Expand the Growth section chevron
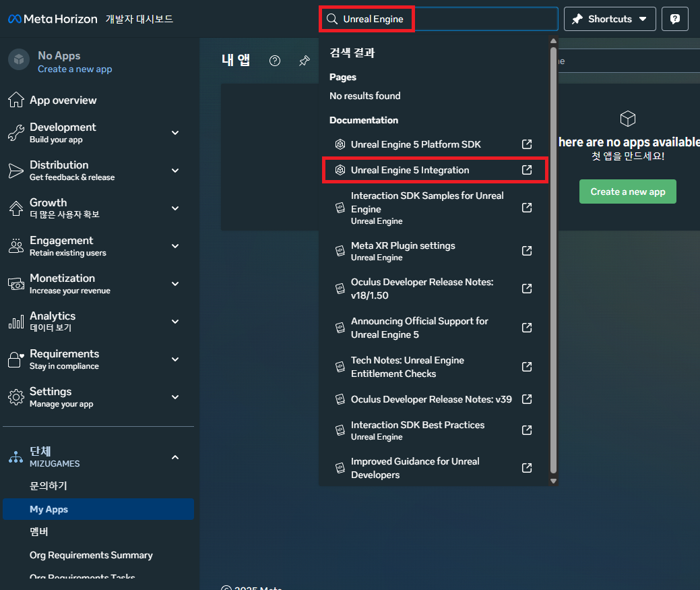Screen dimensions: 700x590 [175, 208]
